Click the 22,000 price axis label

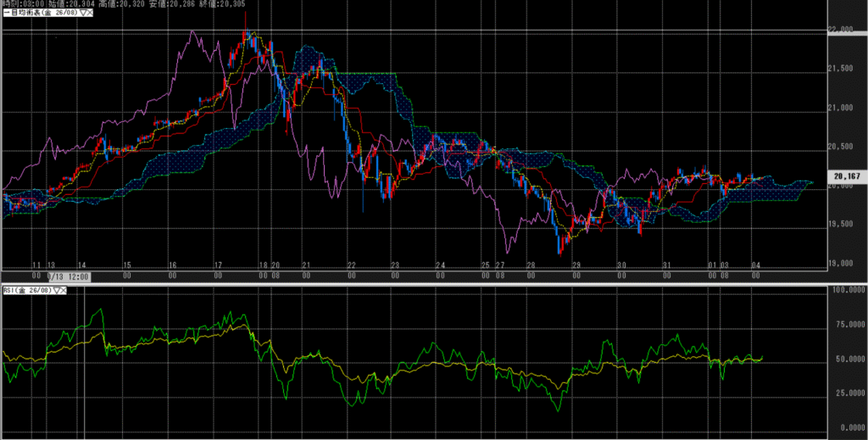[841, 31]
